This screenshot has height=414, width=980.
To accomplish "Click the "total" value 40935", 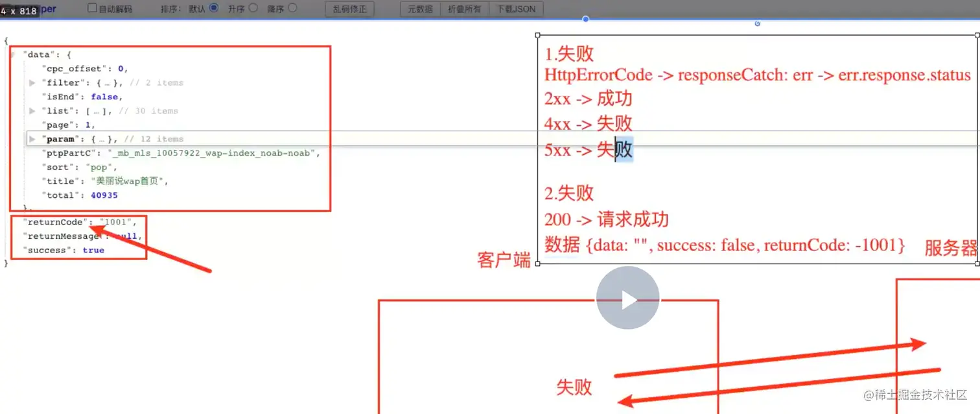I will tap(104, 195).
